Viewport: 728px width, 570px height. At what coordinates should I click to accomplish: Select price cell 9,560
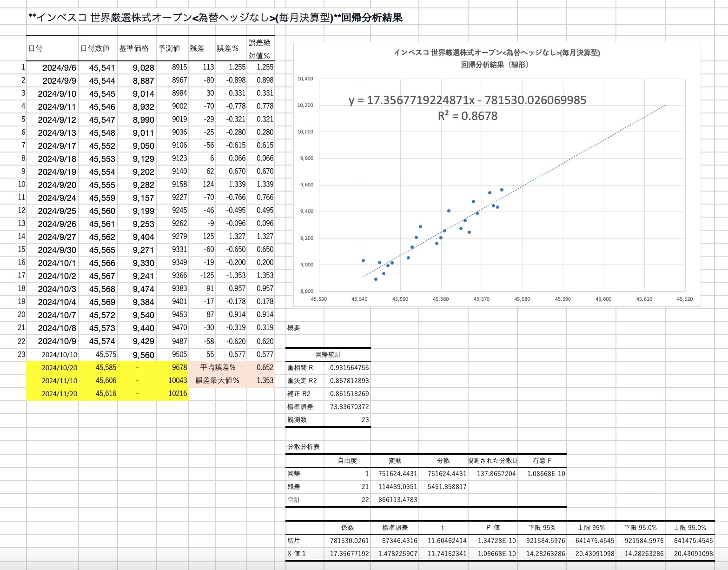[x=143, y=355]
